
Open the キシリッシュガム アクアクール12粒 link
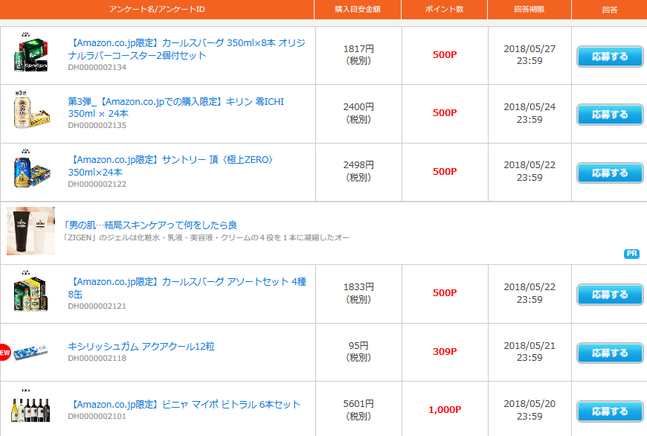[x=141, y=346]
